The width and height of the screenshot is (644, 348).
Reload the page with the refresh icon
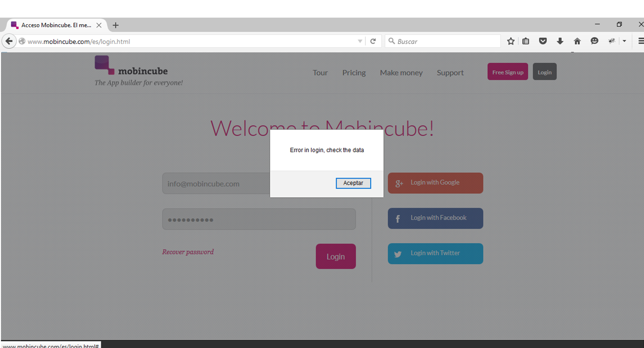coord(373,41)
